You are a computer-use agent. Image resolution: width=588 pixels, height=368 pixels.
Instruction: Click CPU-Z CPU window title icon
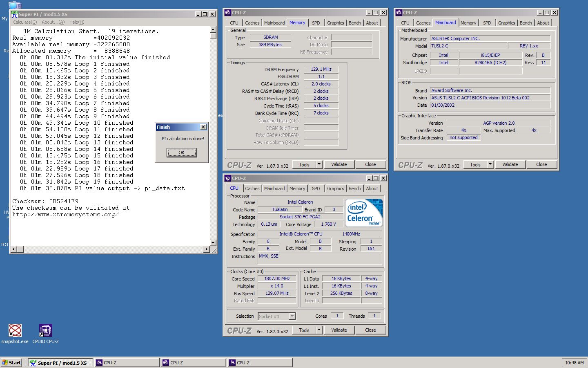(228, 178)
